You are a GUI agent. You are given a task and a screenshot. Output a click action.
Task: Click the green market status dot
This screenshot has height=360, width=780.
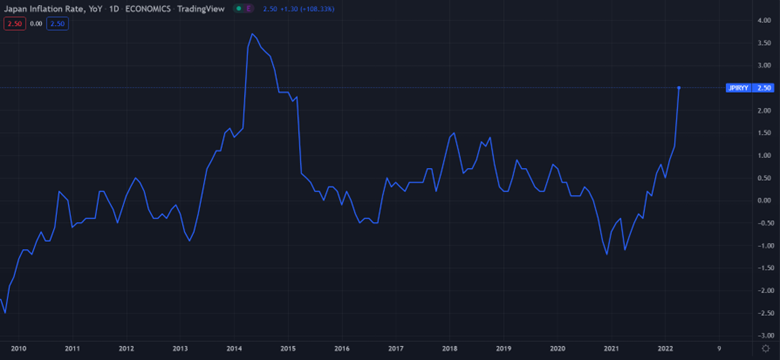click(x=239, y=8)
